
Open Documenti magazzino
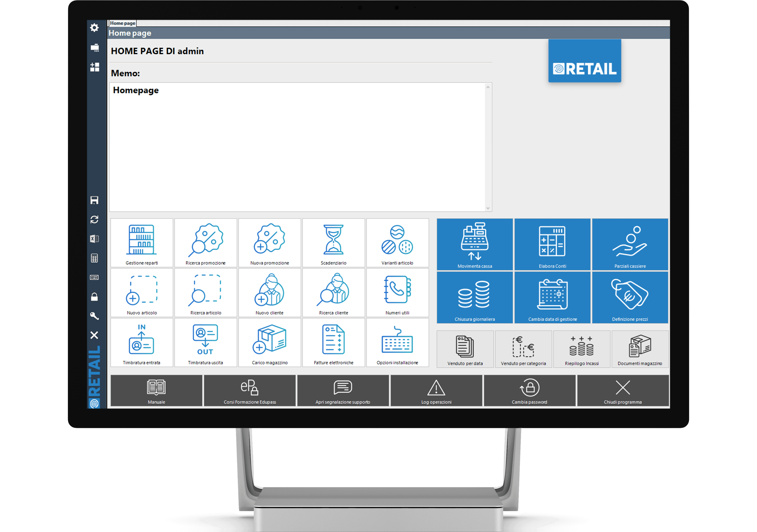tap(640, 349)
